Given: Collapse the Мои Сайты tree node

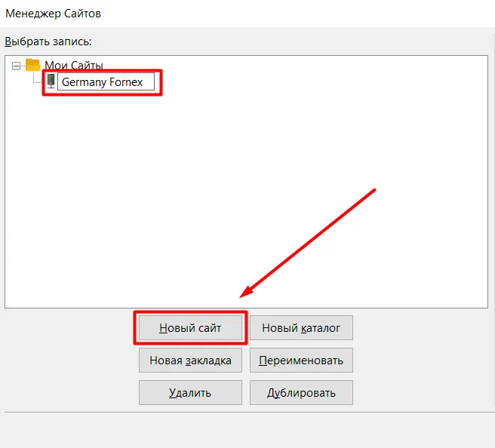Looking at the screenshot, I should pos(16,66).
